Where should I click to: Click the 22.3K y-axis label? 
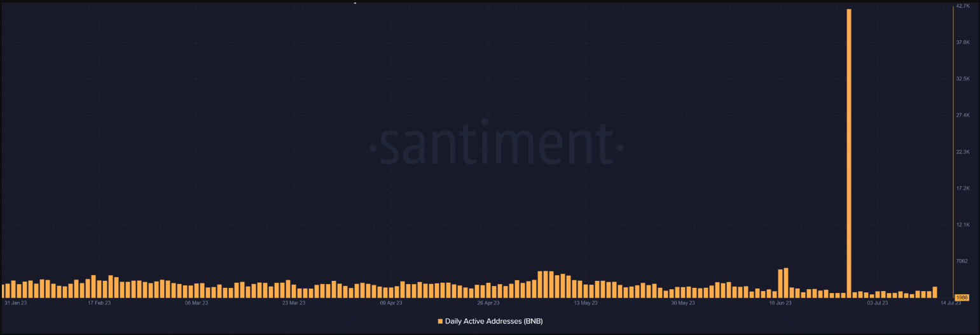point(962,152)
